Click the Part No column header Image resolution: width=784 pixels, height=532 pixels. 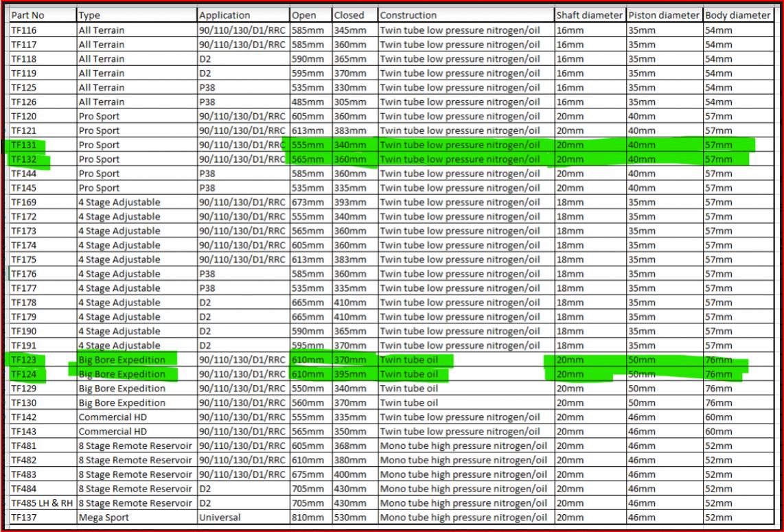click(27, 15)
